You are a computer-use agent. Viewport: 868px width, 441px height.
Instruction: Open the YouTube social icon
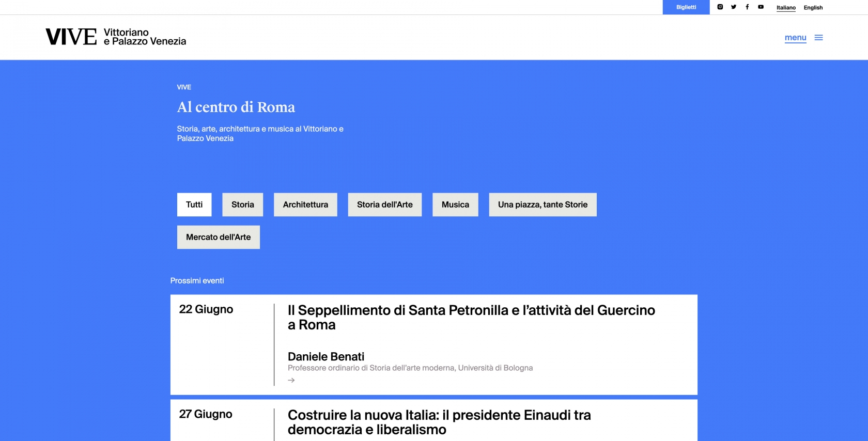[761, 7]
